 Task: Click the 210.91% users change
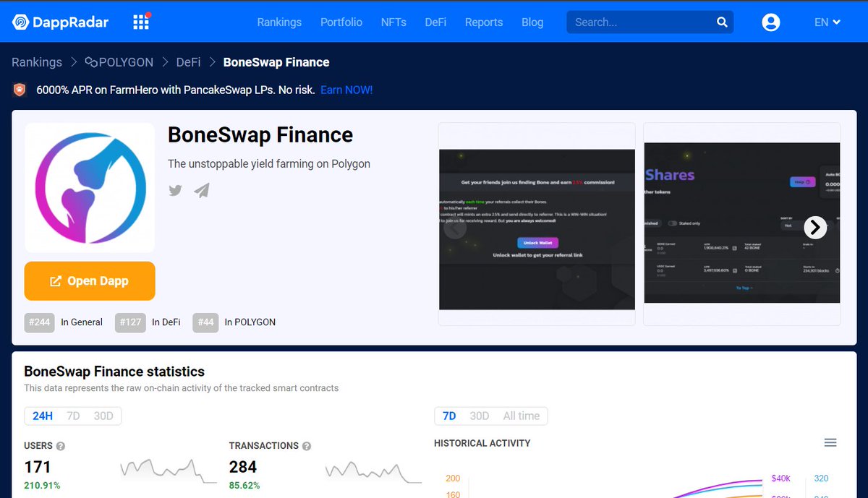click(42, 486)
